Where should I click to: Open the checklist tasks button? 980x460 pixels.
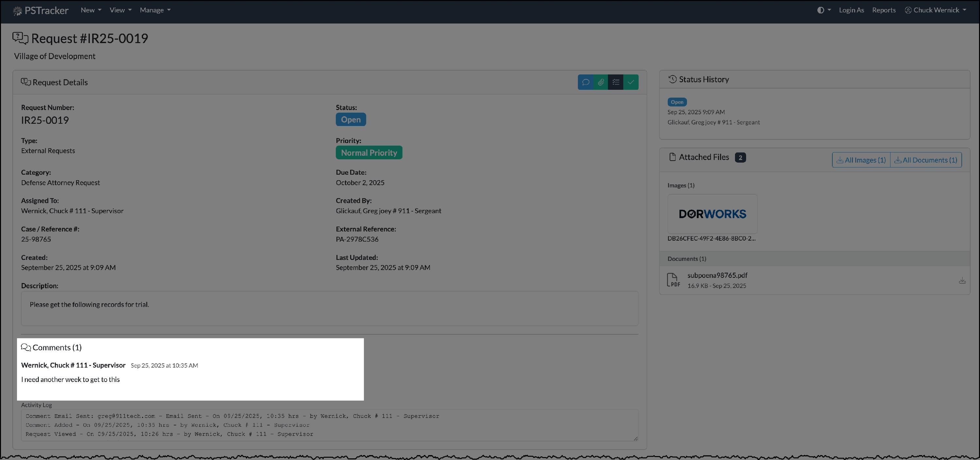click(x=615, y=82)
